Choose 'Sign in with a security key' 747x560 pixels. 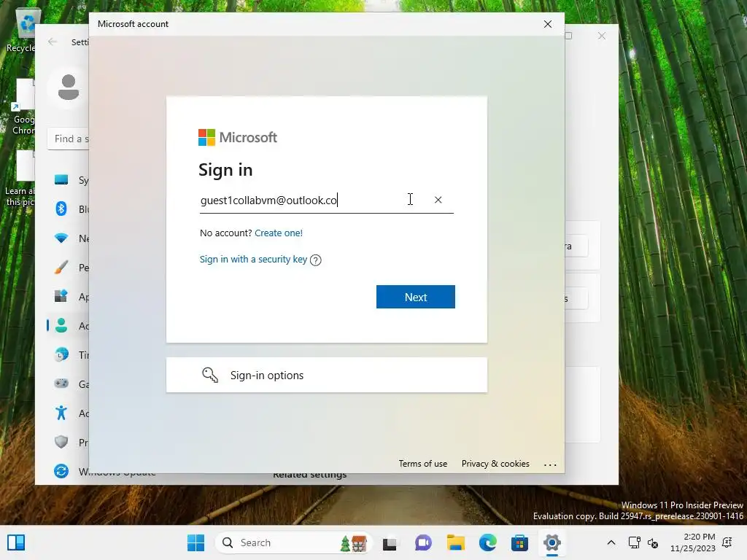[x=253, y=259]
